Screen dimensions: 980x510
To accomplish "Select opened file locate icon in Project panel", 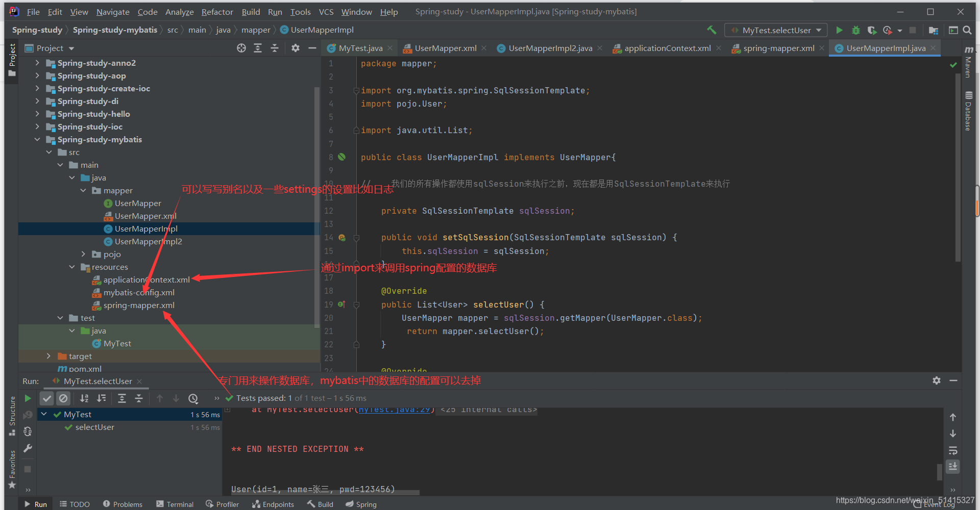I will click(241, 48).
